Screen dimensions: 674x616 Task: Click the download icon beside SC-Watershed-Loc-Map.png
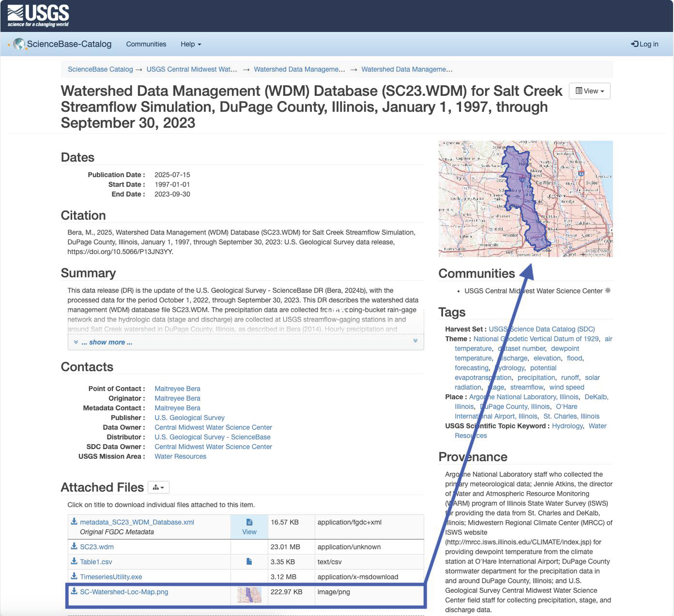click(74, 591)
